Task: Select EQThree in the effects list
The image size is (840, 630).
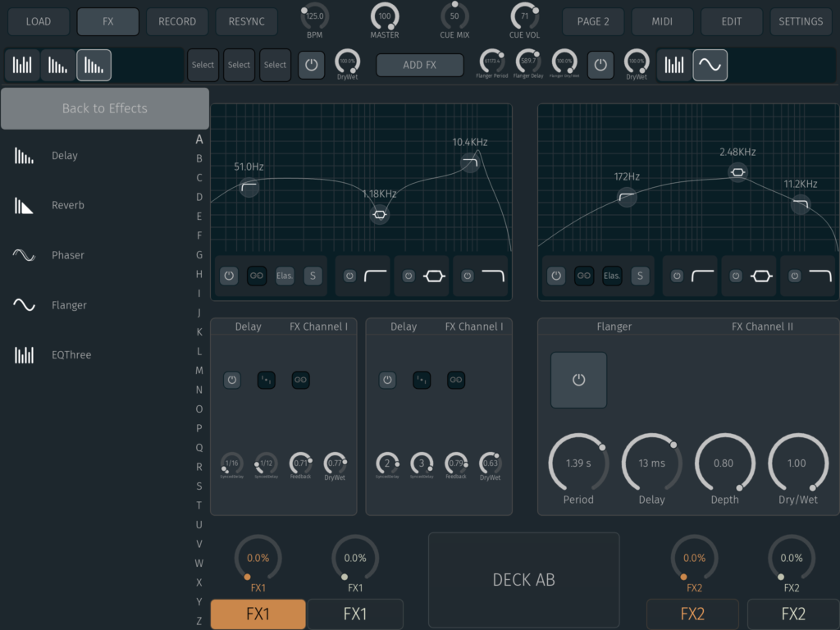Action: [x=71, y=355]
